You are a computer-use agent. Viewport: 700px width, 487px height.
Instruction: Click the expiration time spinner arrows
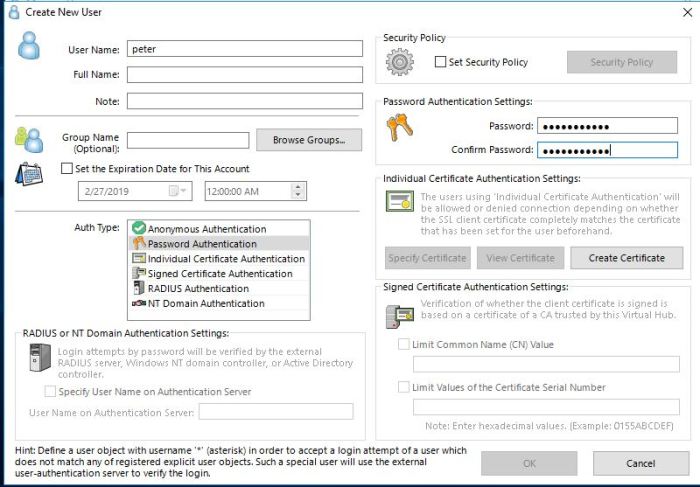[x=298, y=190]
